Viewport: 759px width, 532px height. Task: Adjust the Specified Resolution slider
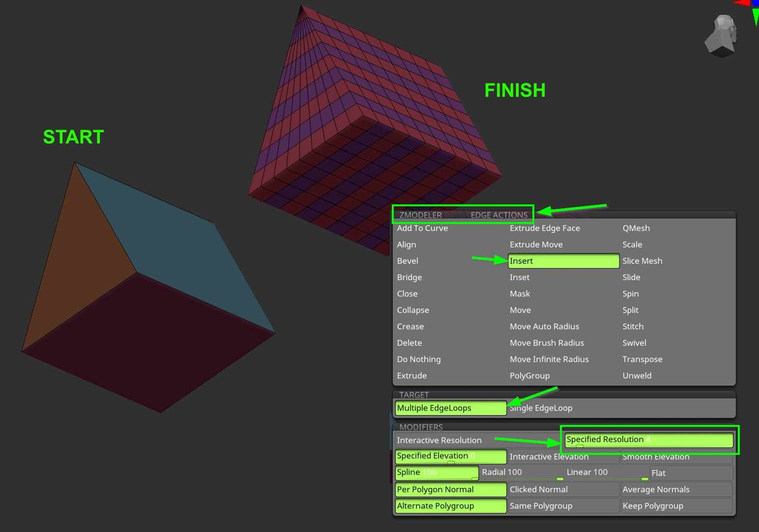[648, 440]
